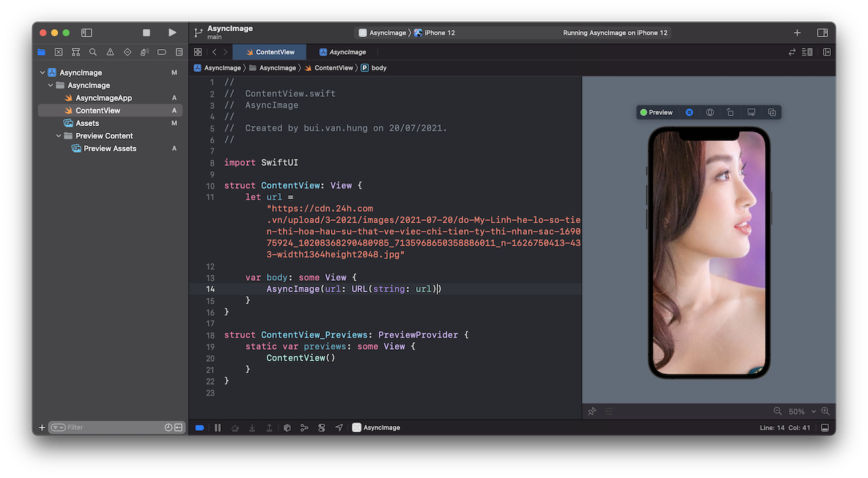Open AsyncImageApp file in navigator
This screenshot has height=478, width=868.
point(104,98)
